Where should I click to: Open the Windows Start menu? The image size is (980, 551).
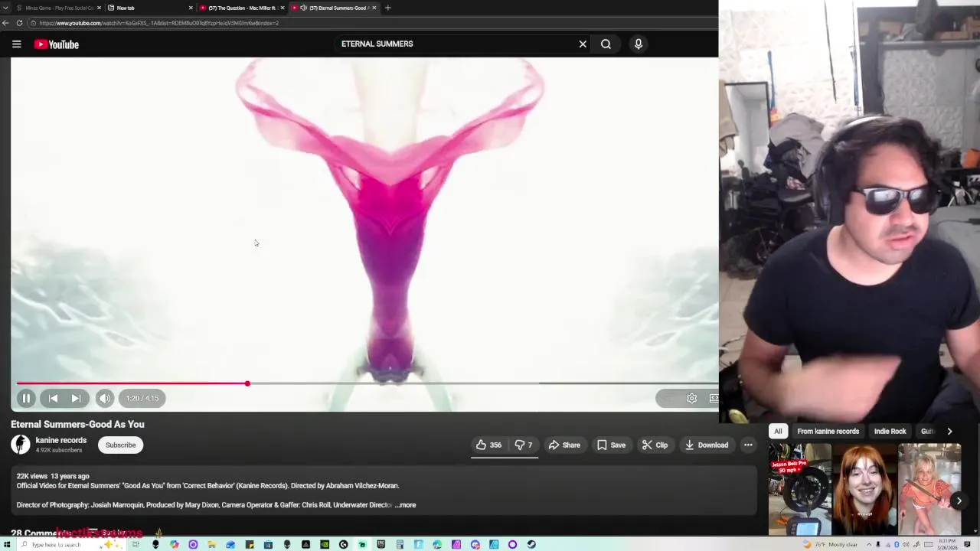(x=7, y=544)
